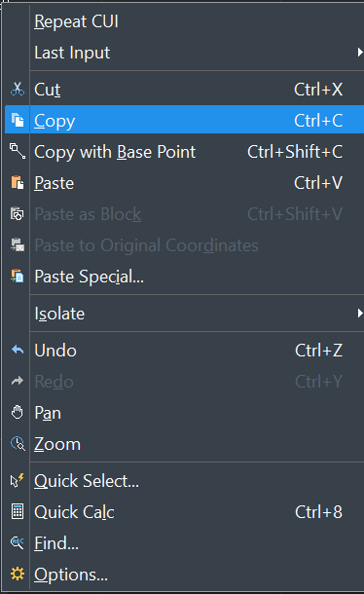364x594 pixels.
Task: Click the Quick Select cursor icon
Action: coord(18,480)
